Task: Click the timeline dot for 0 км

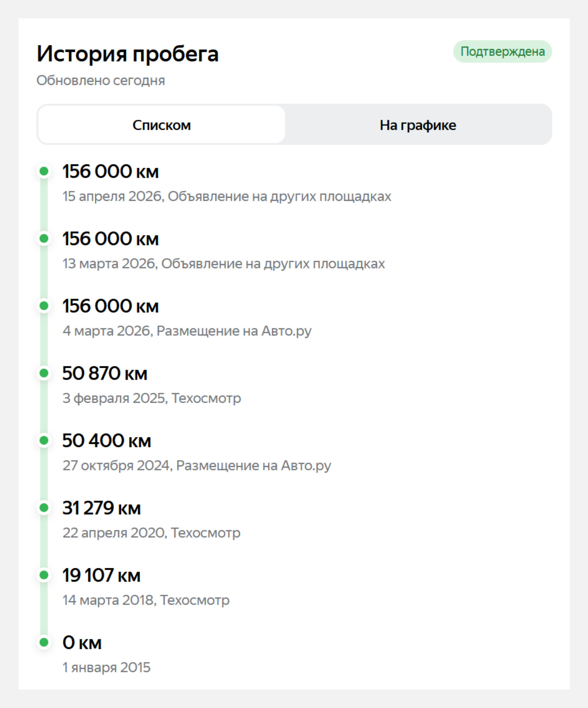Action: (44, 642)
